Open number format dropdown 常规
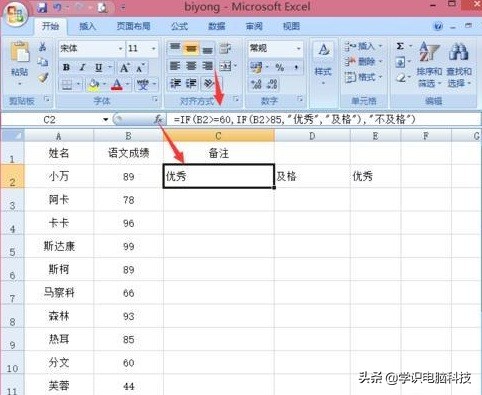482x395 pixels. point(299,49)
